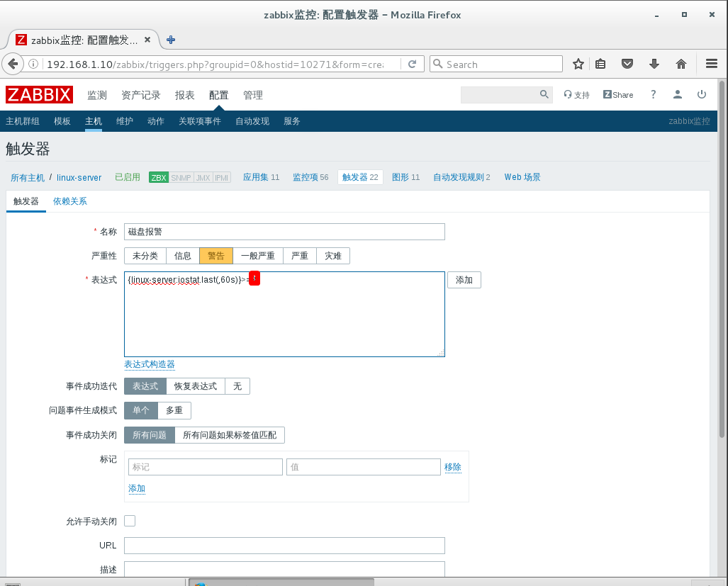
Task: Go to 关联项事件 submenu
Action: [200, 121]
